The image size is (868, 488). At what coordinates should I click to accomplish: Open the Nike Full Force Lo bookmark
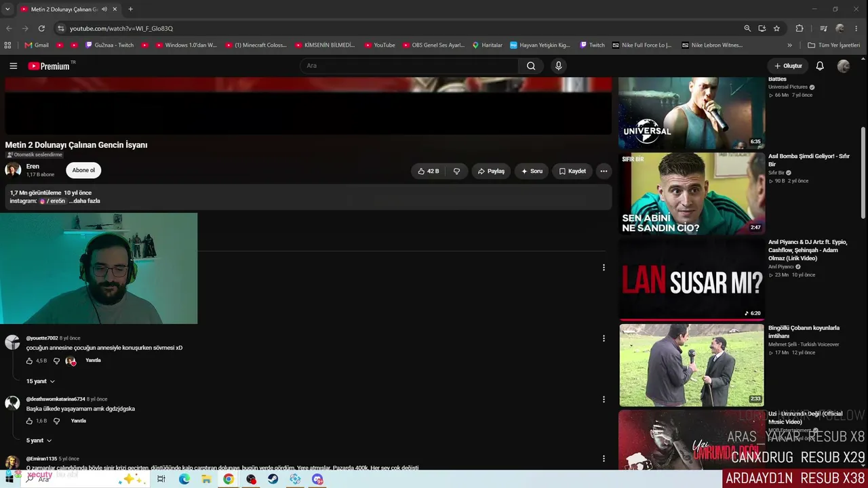[642, 45]
